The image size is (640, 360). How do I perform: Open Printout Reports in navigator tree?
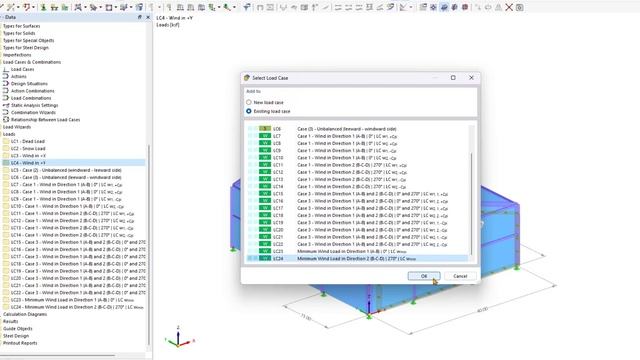click(x=20, y=343)
